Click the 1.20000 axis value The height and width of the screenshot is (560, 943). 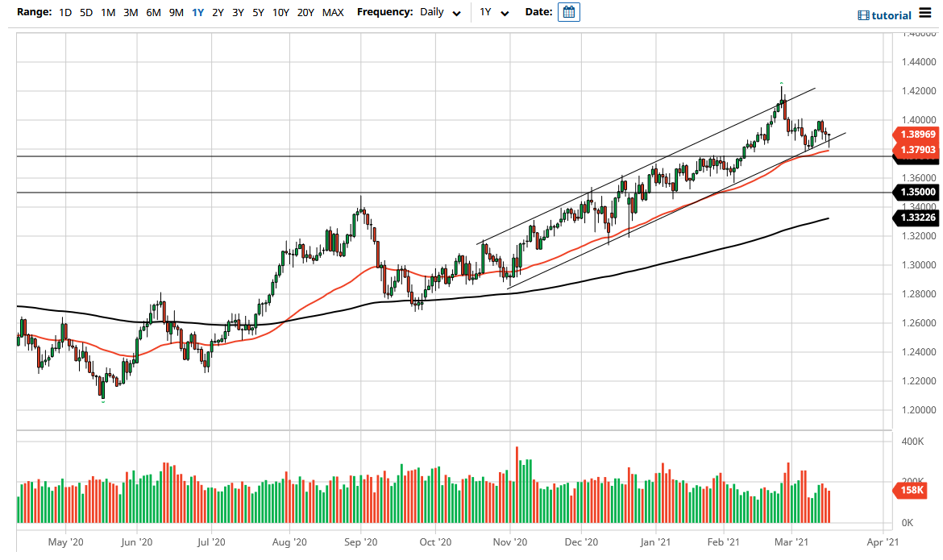[x=919, y=410]
